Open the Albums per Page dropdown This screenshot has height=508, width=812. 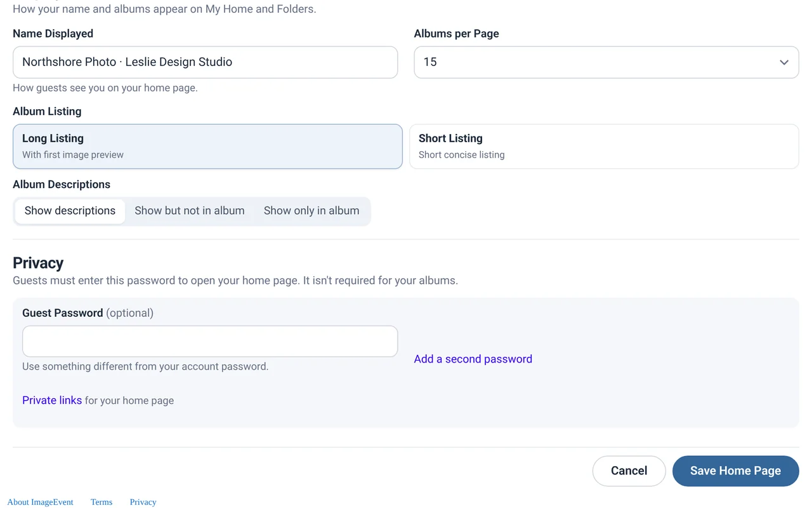pos(606,62)
